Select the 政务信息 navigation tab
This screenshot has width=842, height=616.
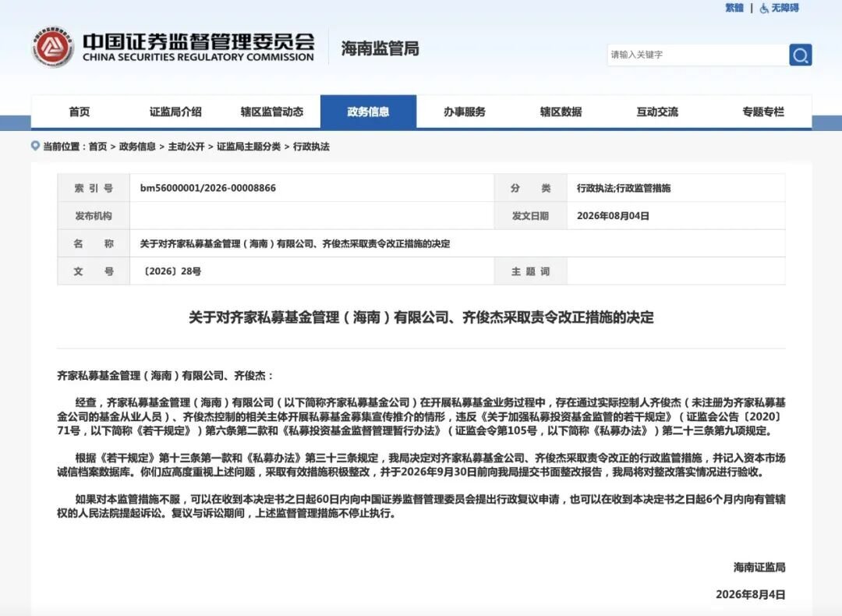tap(368, 112)
